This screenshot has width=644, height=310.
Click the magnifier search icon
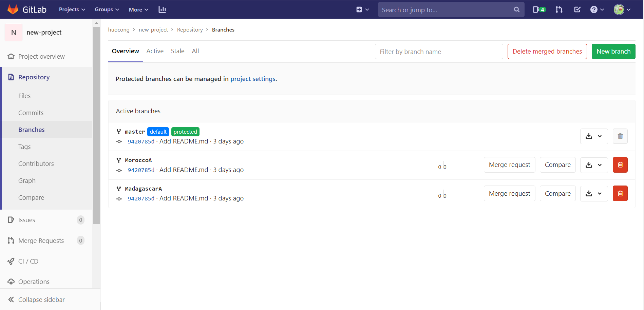[x=517, y=9]
